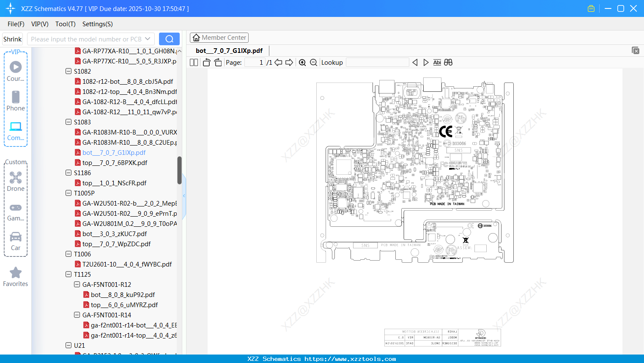Toggle the Abi whole-word match icon
The height and width of the screenshot is (363, 644).
[437, 63]
